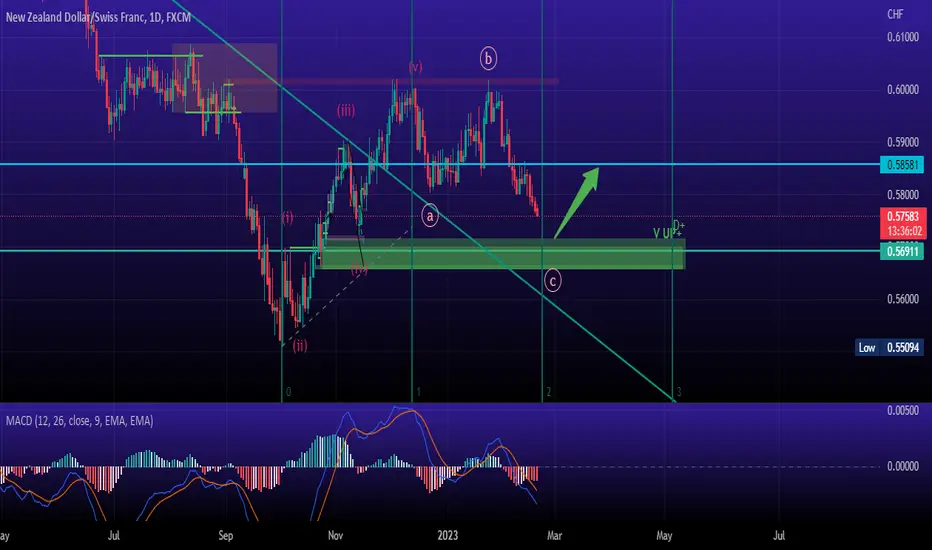Select the cyan horizontal line at 0.58581
Image resolution: width=932 pixels, height=550 pixels.
coord(440,164)
